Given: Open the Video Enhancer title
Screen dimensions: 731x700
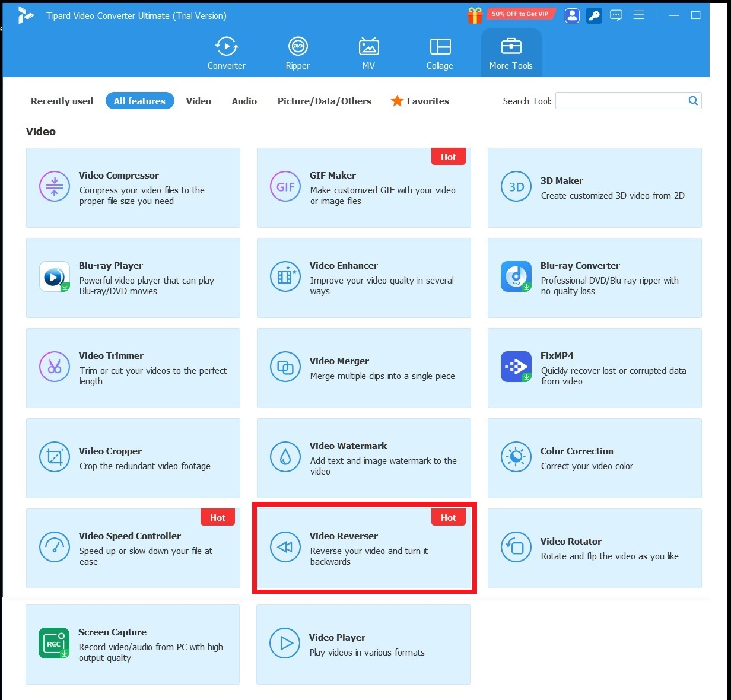Looking at the screenshot, I should (x=344, y=266).
